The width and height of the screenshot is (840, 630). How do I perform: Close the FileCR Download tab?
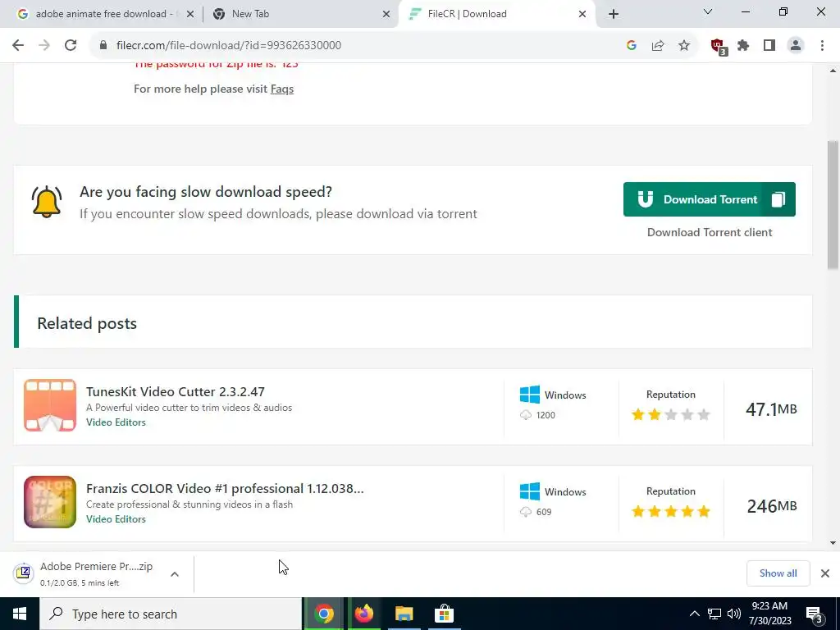point(582,15)
